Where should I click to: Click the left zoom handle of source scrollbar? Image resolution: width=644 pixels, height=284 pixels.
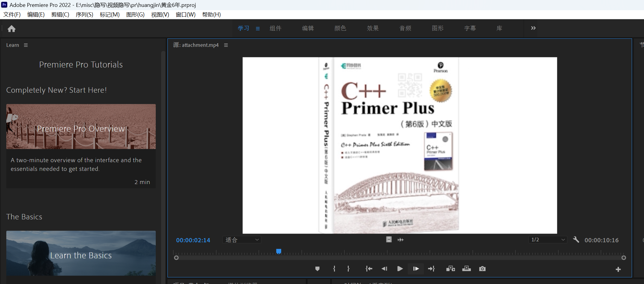click(176, 258)
